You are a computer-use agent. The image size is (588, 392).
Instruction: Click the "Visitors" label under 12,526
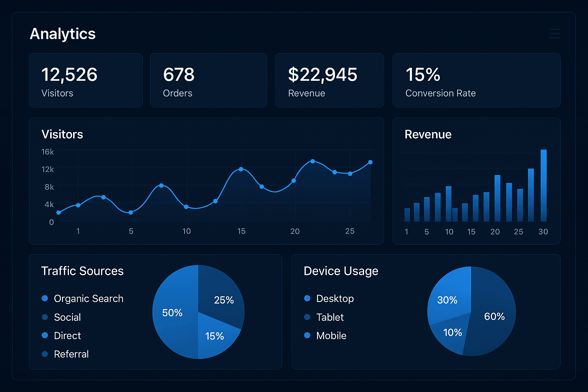57,93
